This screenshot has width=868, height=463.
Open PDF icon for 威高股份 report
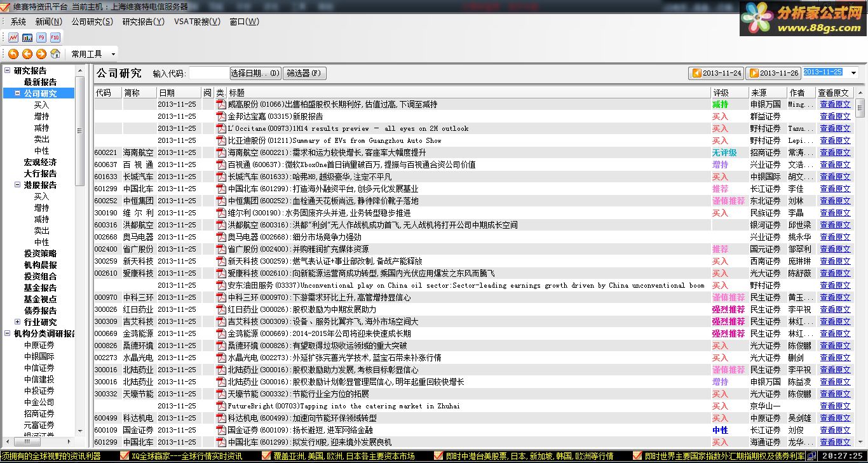point(221,104)
